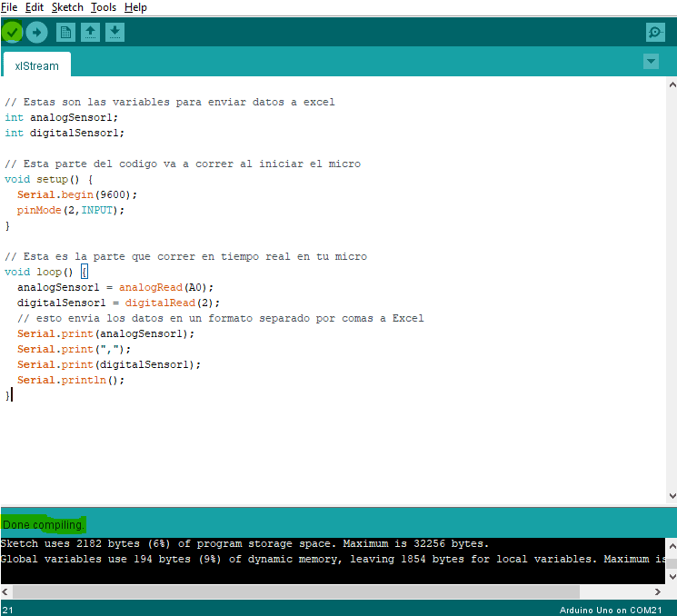This screenshot has width=677, height=616.
Task: Open the Tools menu
Action: [104, 7]
